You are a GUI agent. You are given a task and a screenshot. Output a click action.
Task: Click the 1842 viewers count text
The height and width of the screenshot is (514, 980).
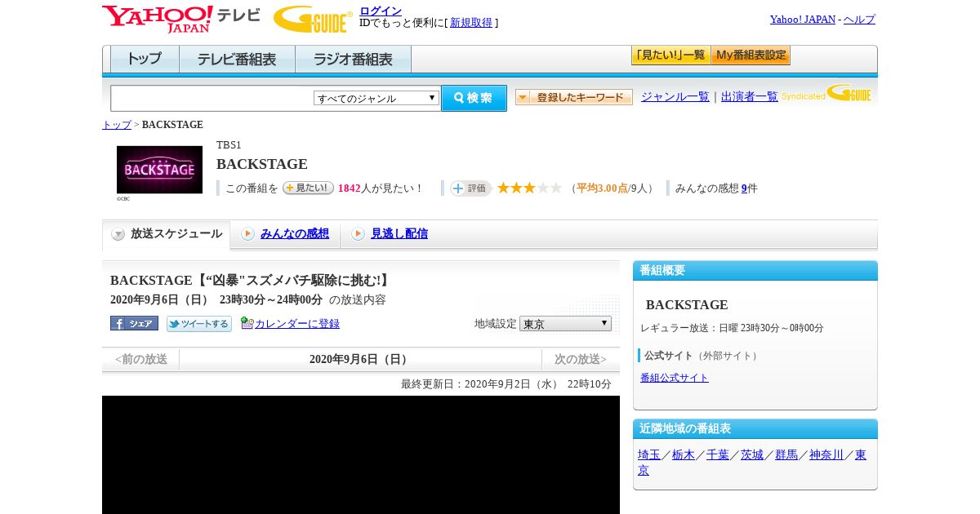[x=350, y=188]
